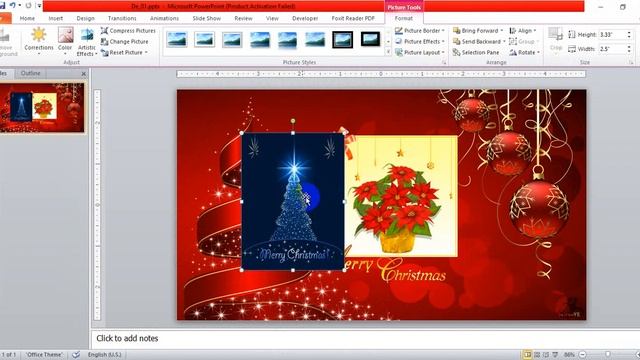Click the Redo button in Quick Access
This screenshot has height=360, width=640.
[x=28, y=6]
